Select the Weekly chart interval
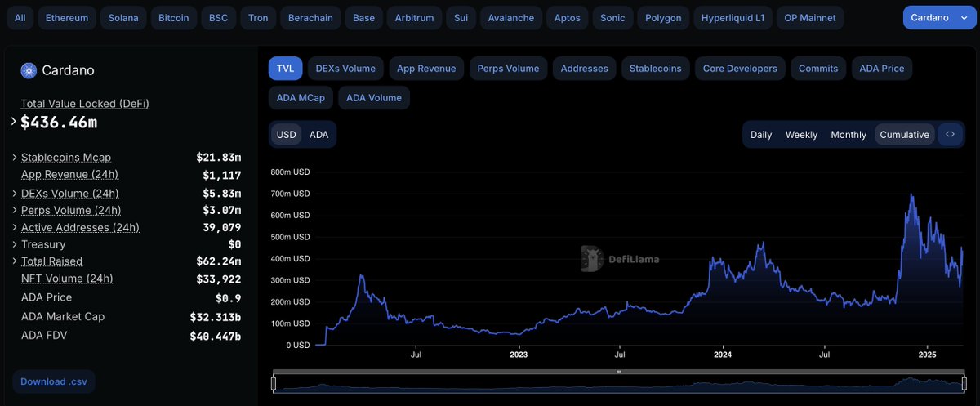980x406 pixels. coord(801,135)
